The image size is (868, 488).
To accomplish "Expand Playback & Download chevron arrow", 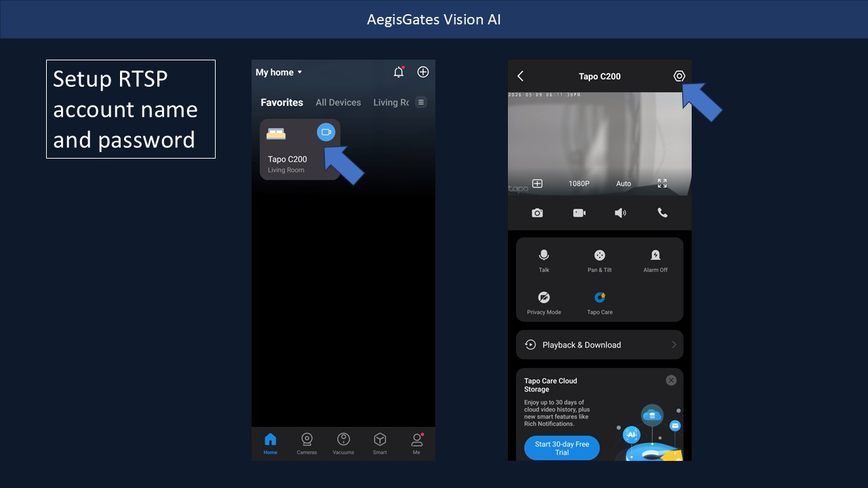I will pyautogui.click(x=674, y=345).
